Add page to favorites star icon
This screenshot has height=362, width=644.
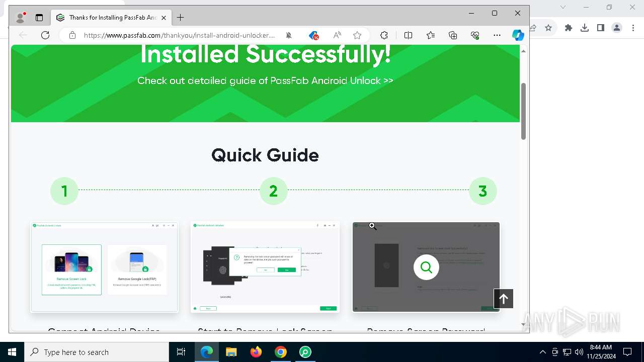click(x=357, y=35)
